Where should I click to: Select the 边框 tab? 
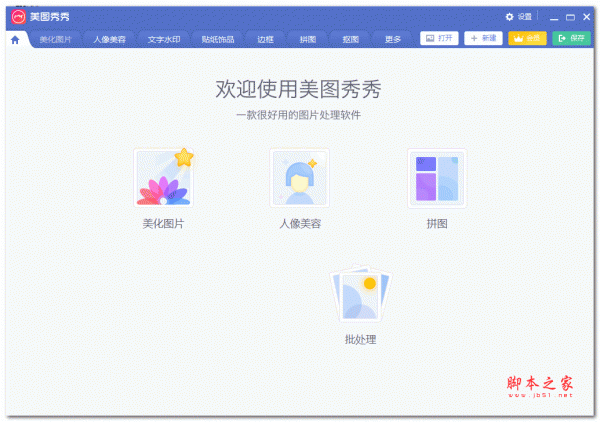(266, 39)
